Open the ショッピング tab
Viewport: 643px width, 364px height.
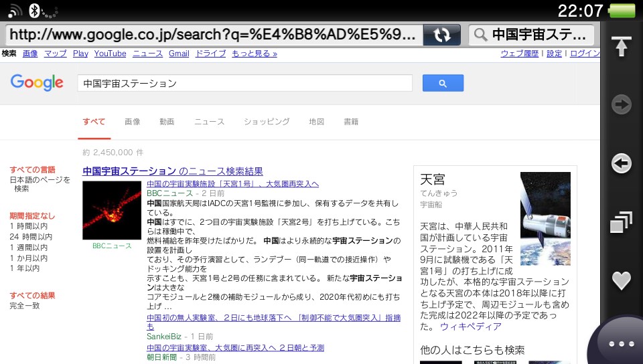tap(267, 122)
